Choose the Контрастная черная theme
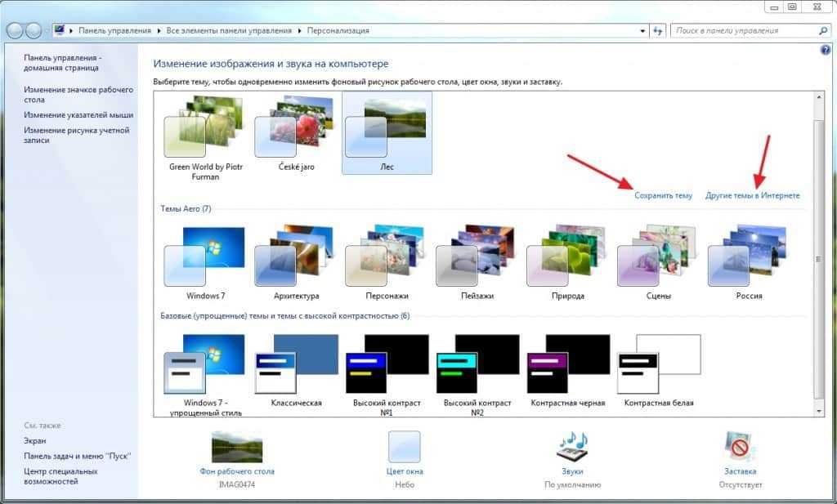The width and height of the screenshot is (837, 504). 568,371
